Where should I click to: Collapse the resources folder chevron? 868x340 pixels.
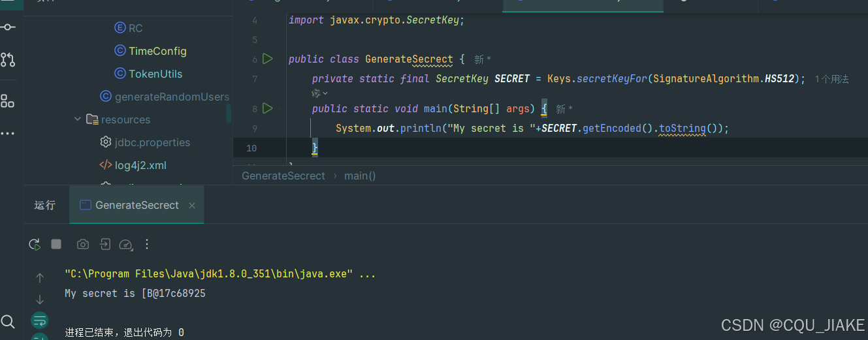(x=78, y=119)
